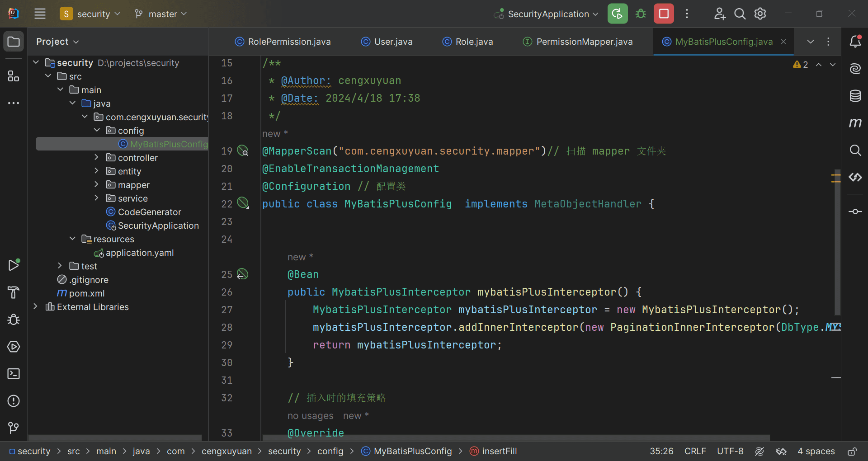Open editor tab options menu
The width and height of the screenshot is (868, 461).
(828, 42)
